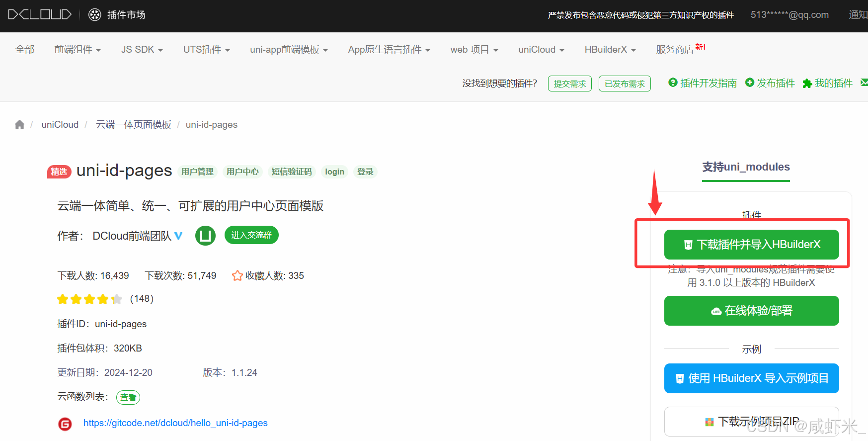Image resolution: width=868 pixels, height=441 pixels.
Task: Go to home via breadcrumb house icon
Action: pos(19,124)
